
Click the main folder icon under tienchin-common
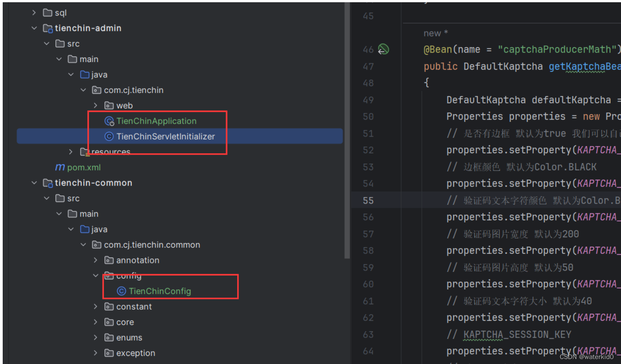click(x=72, y=214)
